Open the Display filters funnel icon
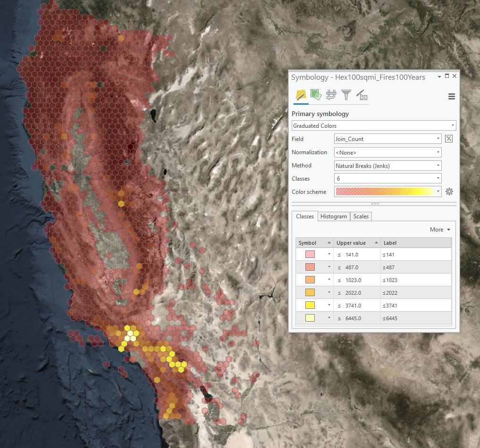480x448 pixels. (346, 95)
